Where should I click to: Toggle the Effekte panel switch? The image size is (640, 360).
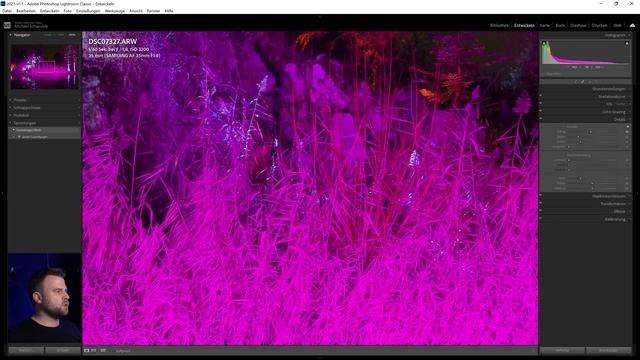541,211
